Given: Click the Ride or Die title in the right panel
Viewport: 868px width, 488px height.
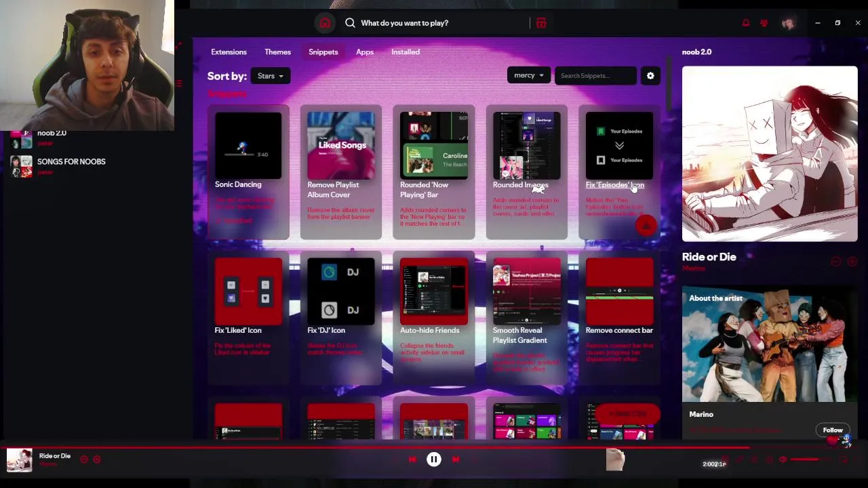Looking at the screenshot, I should [x=709, y=257].
